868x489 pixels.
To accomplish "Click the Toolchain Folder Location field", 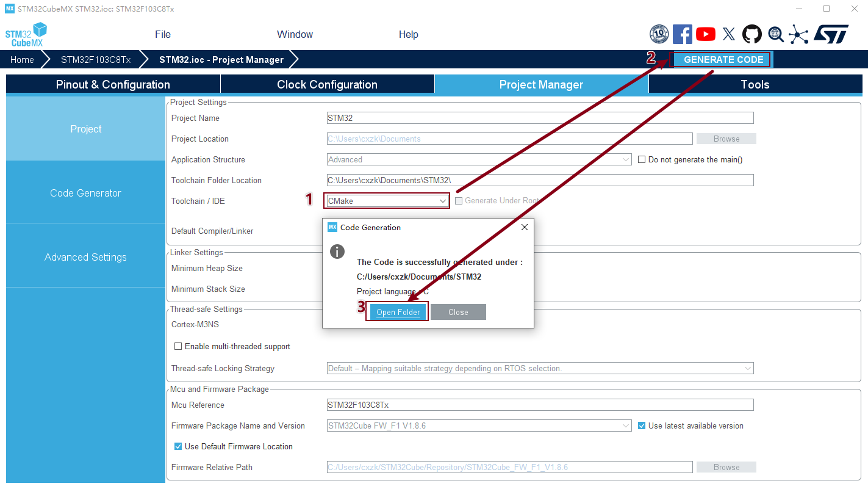I will 540,180.
